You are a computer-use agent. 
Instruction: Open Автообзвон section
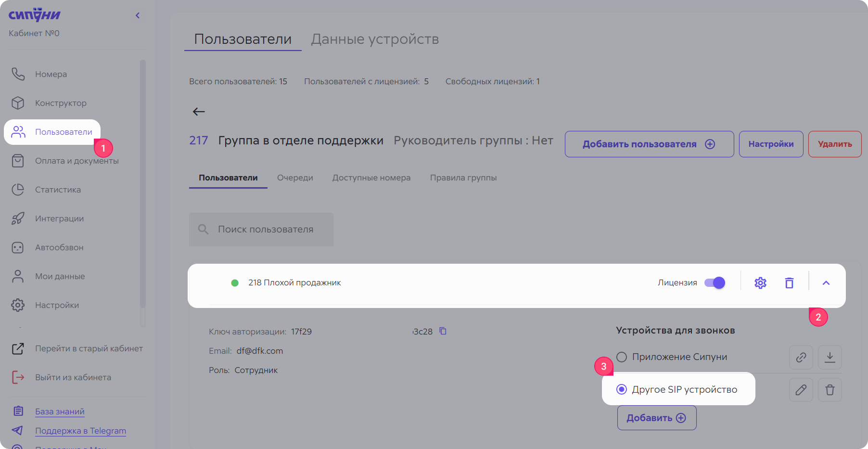(59, 247)
